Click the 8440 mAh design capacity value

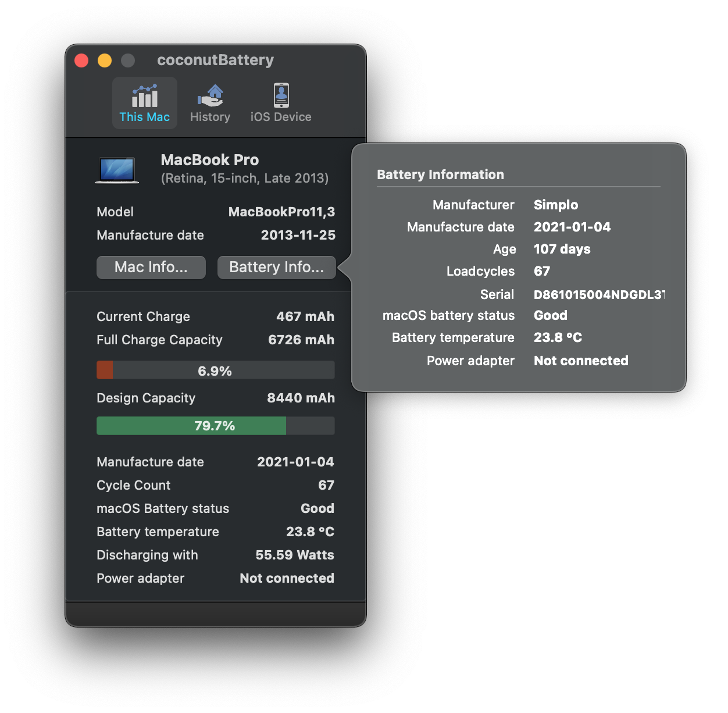[x=301, y=398]
